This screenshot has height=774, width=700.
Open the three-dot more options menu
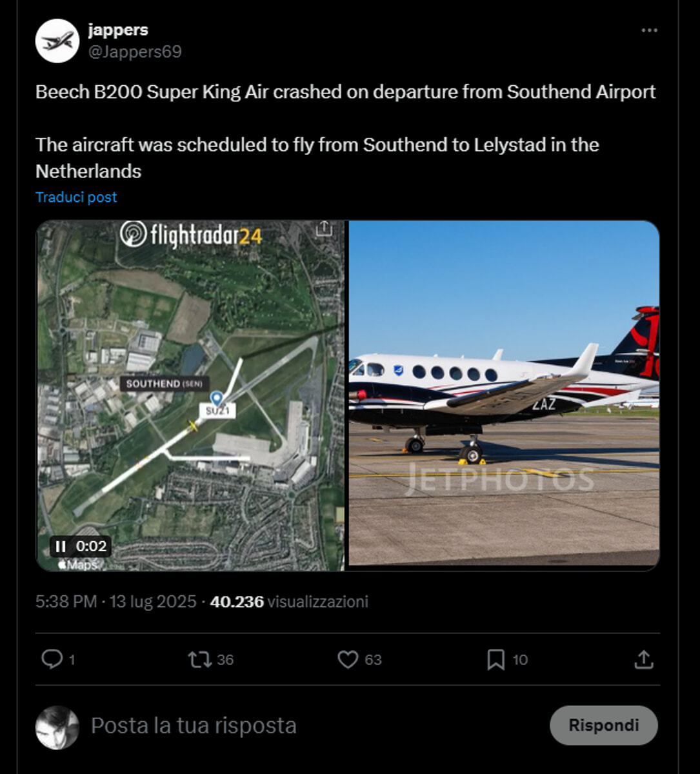pos(649,30)
